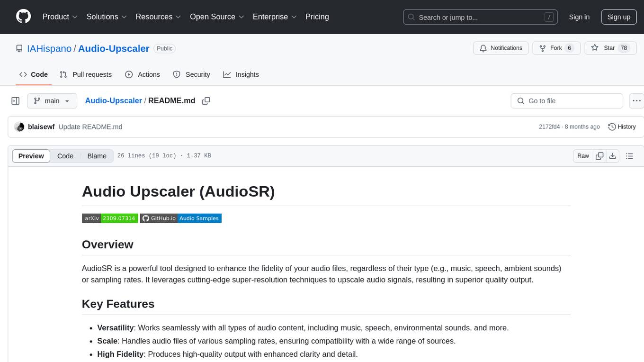Click Sign in link
644x362 pixels.
(579, 17)
